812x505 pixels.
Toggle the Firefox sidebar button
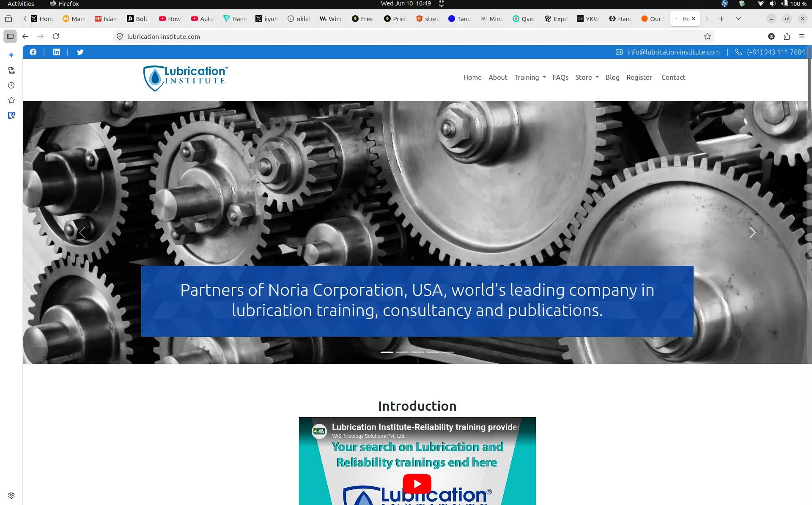tap(10, 36)
